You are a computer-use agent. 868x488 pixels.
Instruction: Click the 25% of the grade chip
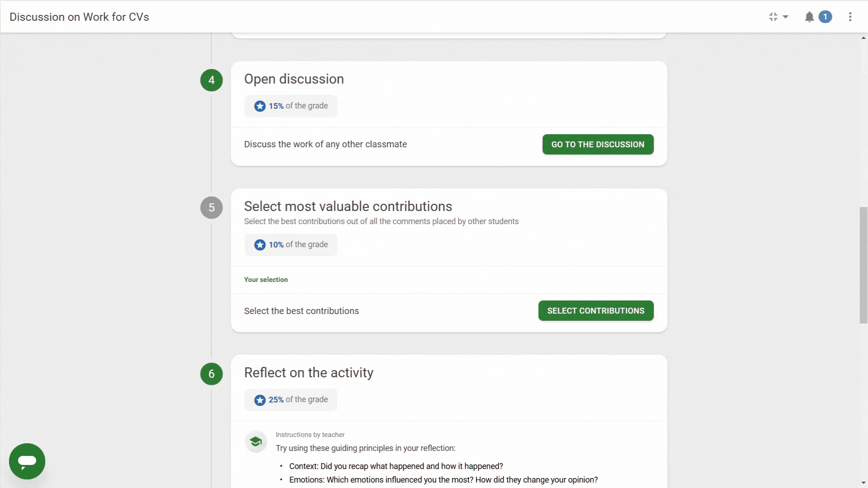(x=291, y=400)
